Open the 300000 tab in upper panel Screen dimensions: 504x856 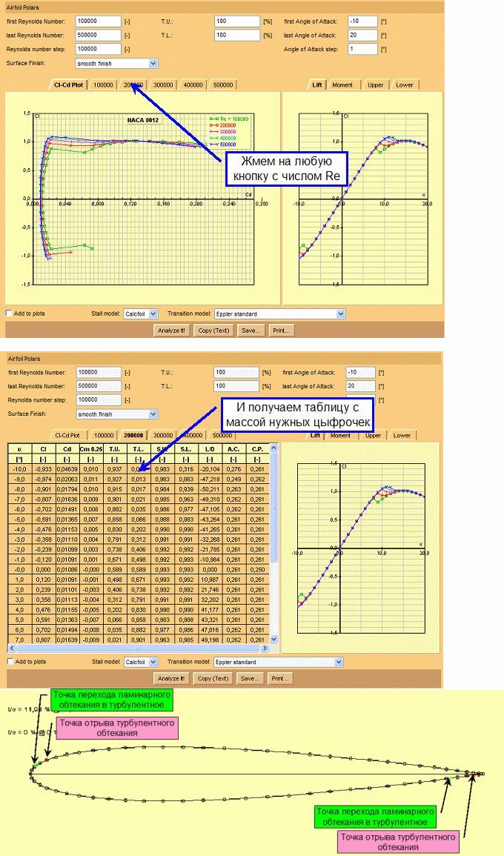[163, 85]
